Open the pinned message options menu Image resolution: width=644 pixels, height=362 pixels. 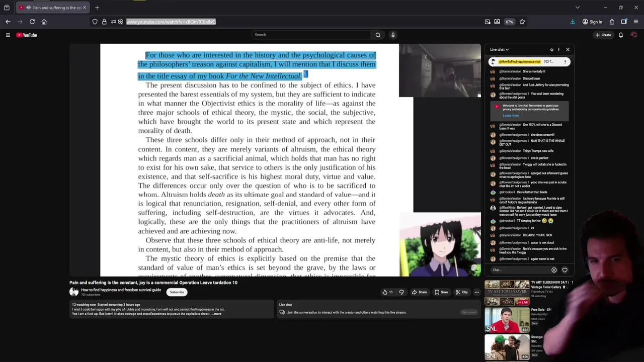tap(565, 62)
